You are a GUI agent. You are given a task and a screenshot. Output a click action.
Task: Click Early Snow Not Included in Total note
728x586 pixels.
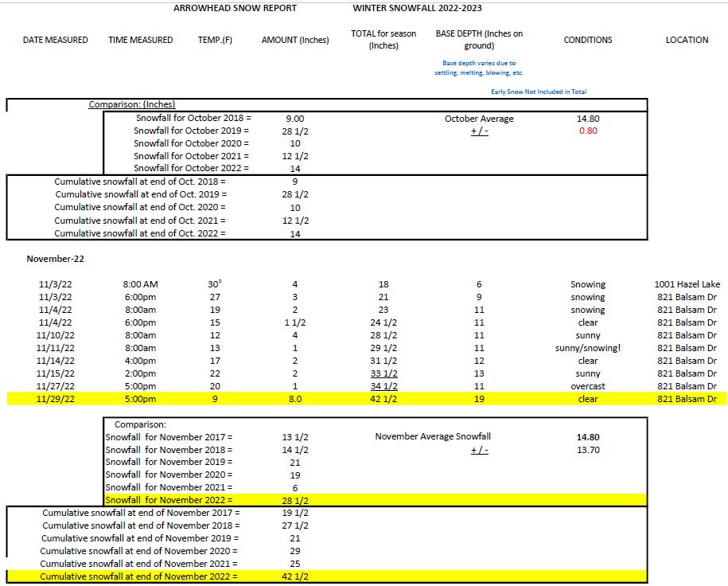539,92
